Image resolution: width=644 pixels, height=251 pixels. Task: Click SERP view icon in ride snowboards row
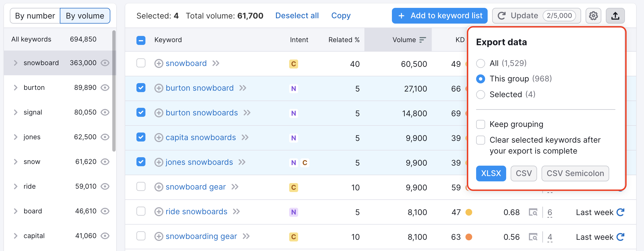533,212
